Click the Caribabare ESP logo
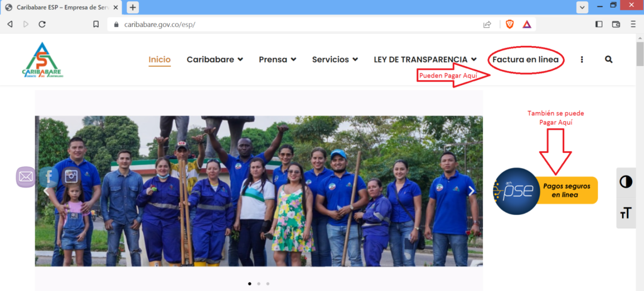The width and height of the screenshot is (644, 291). click(x=43, y=60)
